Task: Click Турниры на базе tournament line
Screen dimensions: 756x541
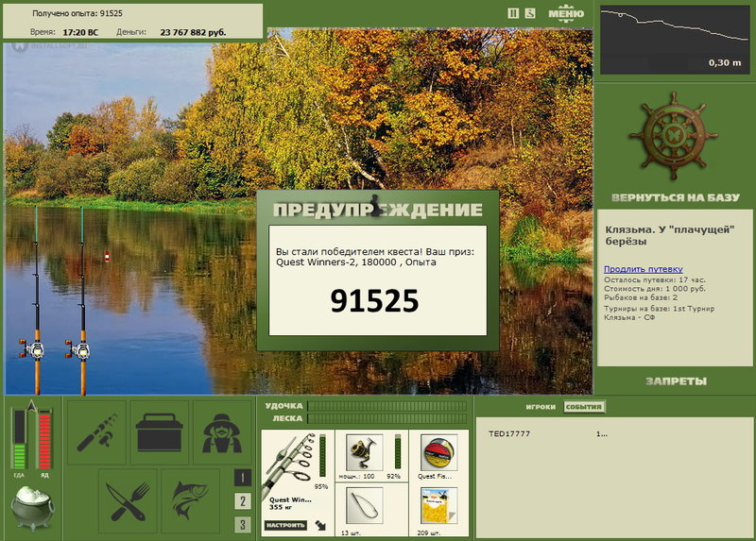Action: 659,313
